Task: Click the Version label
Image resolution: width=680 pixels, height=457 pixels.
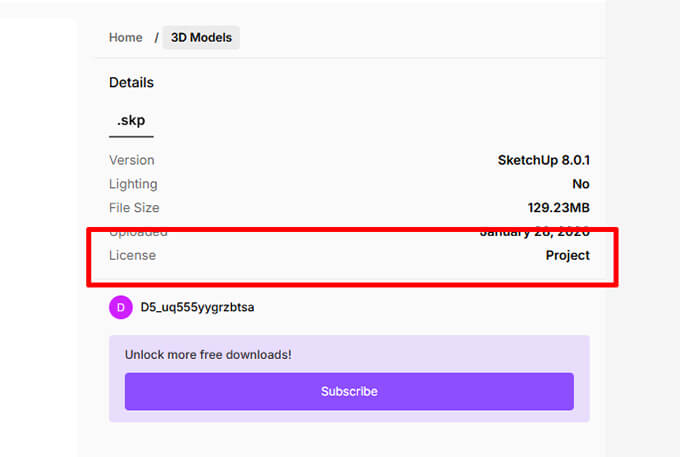Action: [131, 160]
